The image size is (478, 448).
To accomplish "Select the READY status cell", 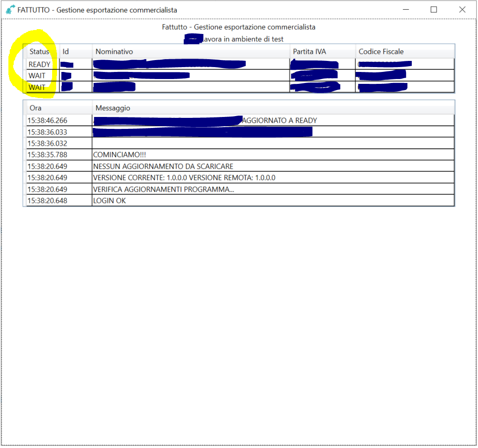I will 43,64.
